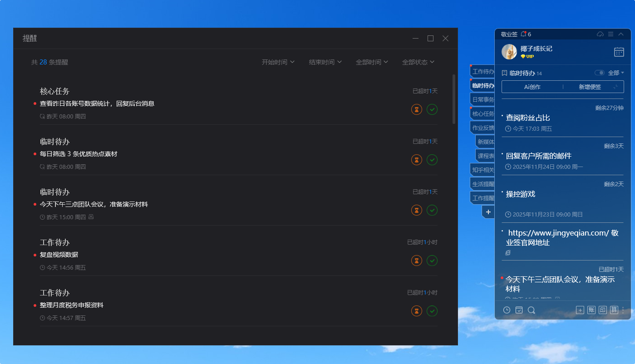Click the 椰子成长记 avatar picture
Viewport: 635px width, 364px height.
point(509,52)
